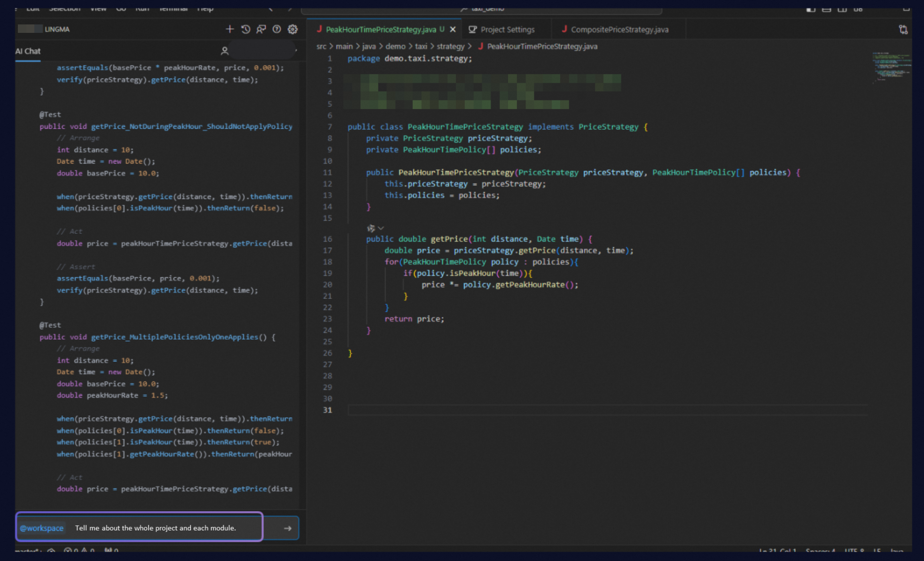This screenshot has width=924, height=561.
Task: Click the user account icon in AI Chat
Action: pos(225,51)
